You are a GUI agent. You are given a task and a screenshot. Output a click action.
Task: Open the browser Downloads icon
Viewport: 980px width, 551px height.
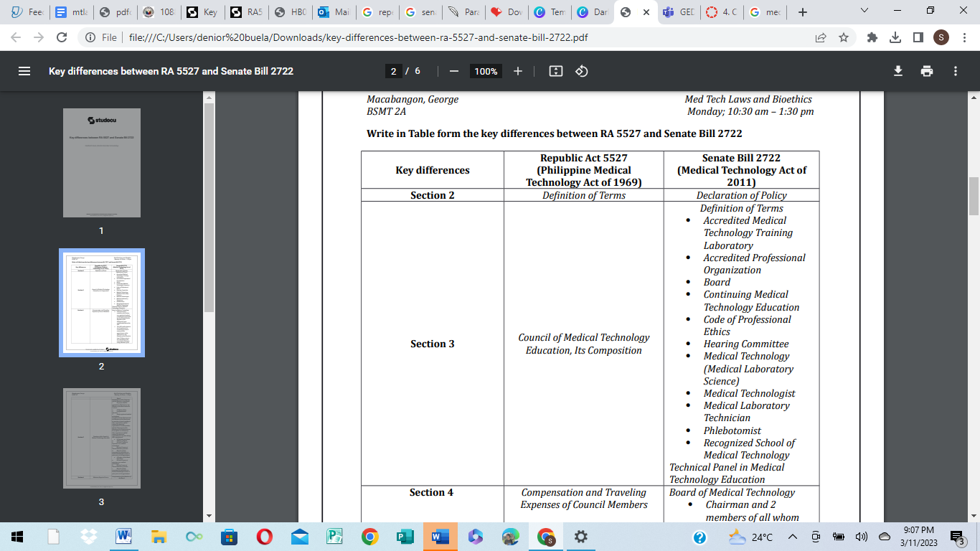click(895, 37)
